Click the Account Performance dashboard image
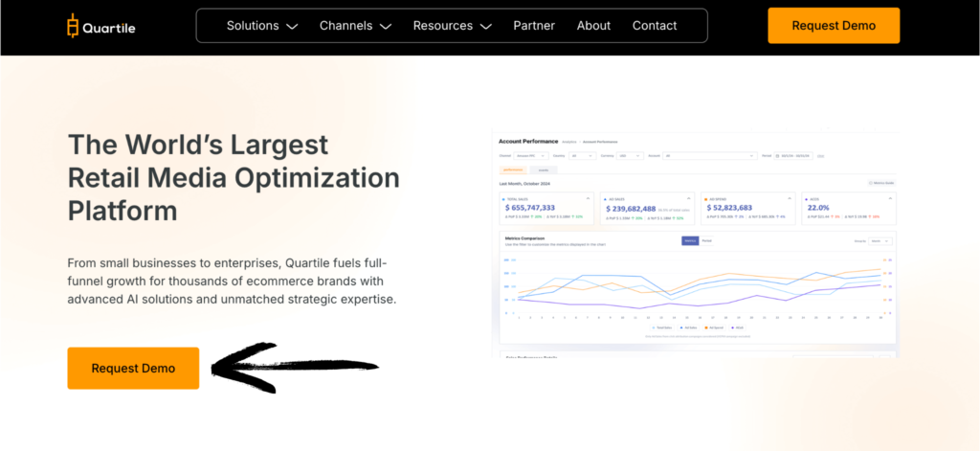This screenshot has width=980, height=451. coord(696,244)
